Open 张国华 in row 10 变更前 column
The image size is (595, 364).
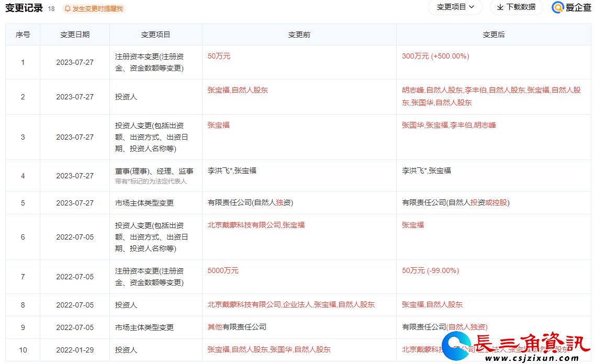pos(281,349)
